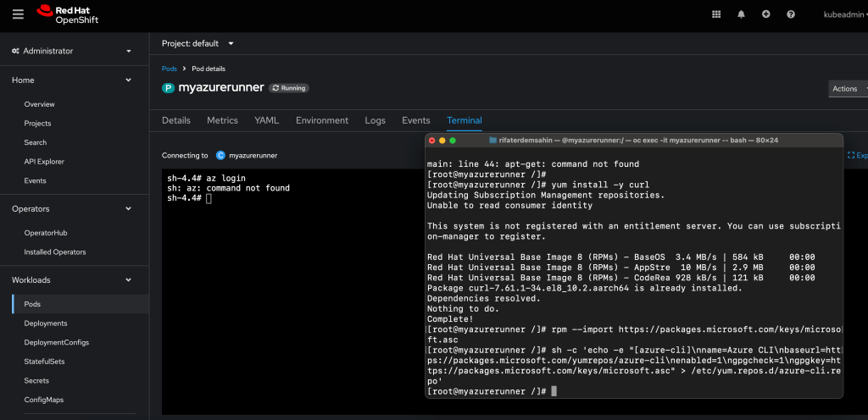
Task: Open the Actions dropdown for the pod
Action: coord(848,88)
